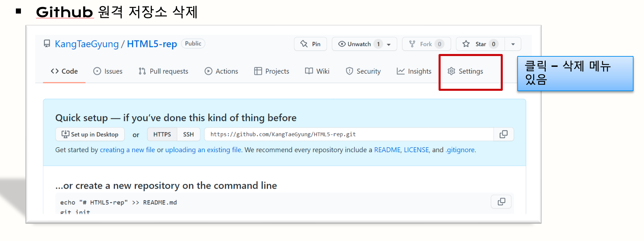Expand the Unwatch dropdown arrow
The image size is (644, 241).
point(389,44)
